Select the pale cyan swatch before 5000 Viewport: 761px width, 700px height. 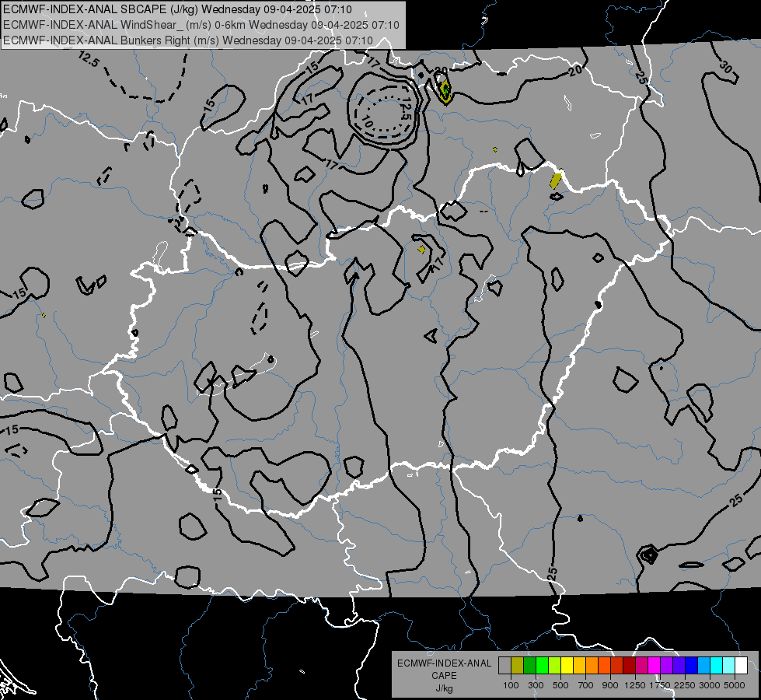point(729,666)
